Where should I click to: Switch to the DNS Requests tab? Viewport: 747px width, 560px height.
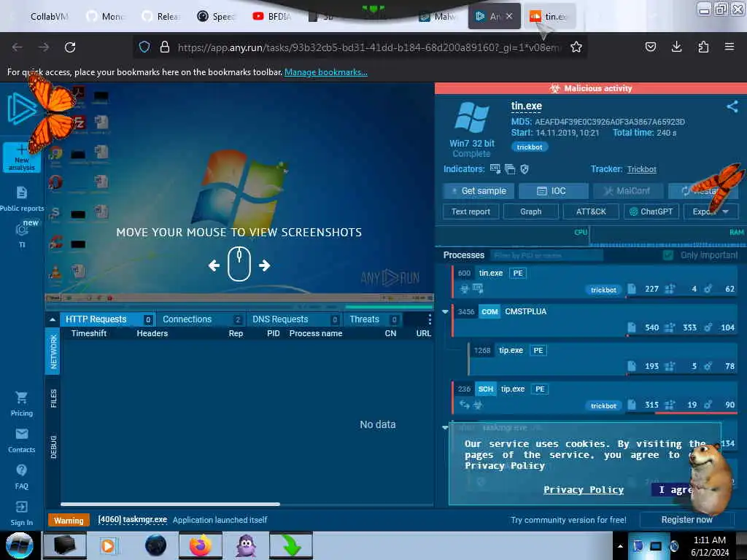[x=295, y=319]
